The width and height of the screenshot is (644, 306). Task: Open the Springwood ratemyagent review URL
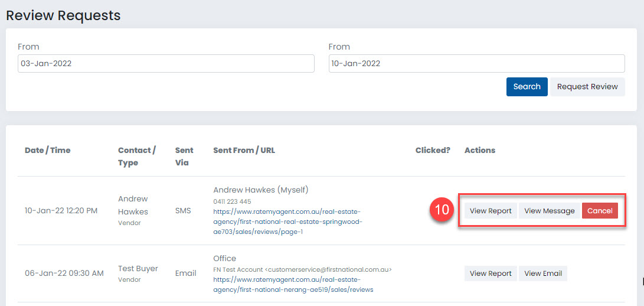(x=287, y=222)
